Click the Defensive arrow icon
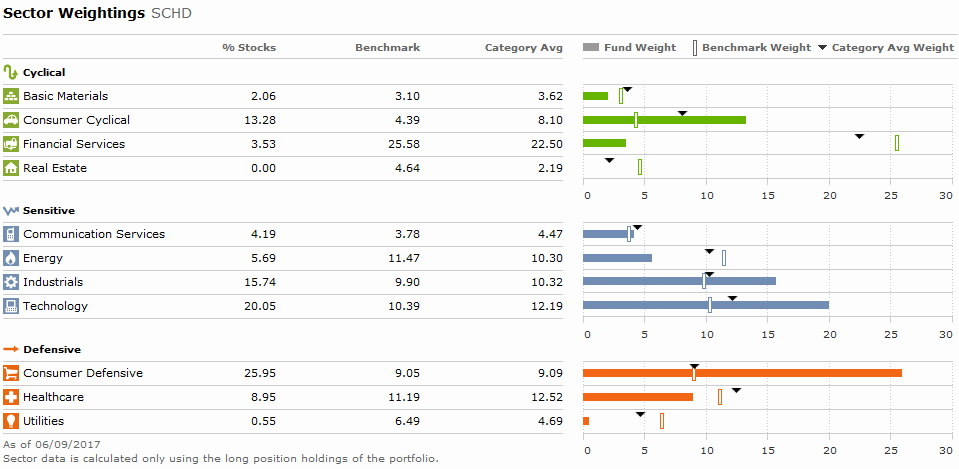 [x=11, y=350]
